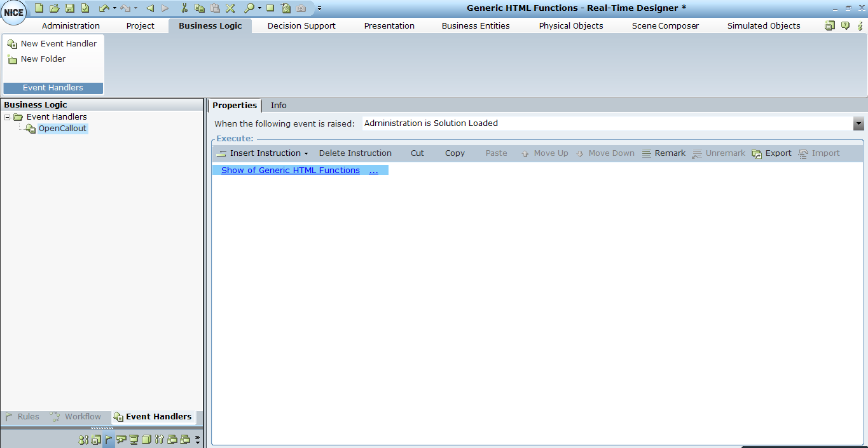Click the camera capture icon in toolbar
The height and width of the screenshot is (448, 868).
click(301, 10)
